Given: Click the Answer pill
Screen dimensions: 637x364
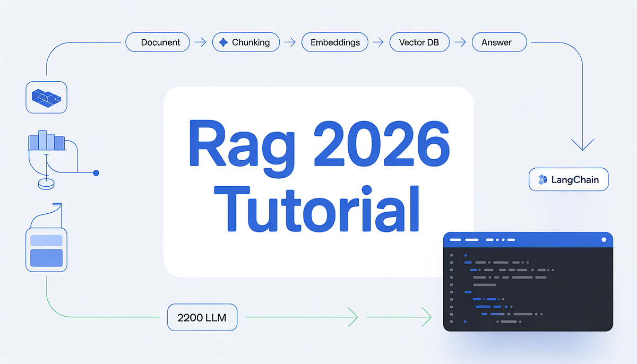Looking at the screenshot, I should pyautogui.click(x=499, y=42).
